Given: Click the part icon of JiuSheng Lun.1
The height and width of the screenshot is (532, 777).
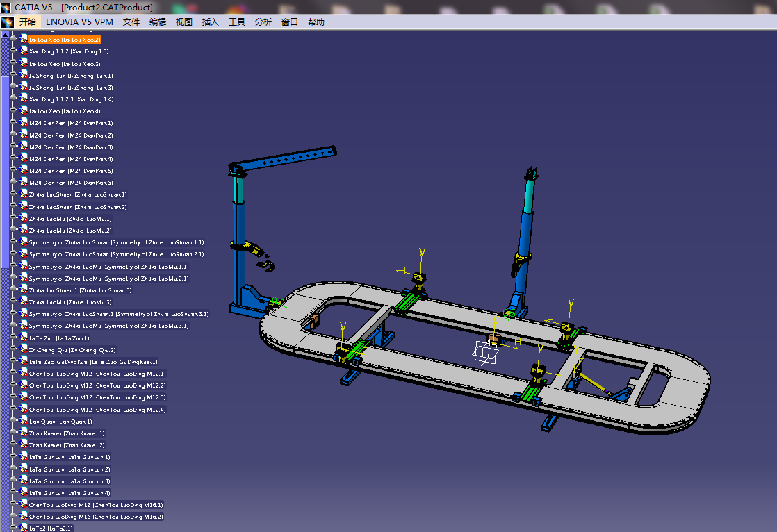Looking at the screenshot, I should pos(24,75).
